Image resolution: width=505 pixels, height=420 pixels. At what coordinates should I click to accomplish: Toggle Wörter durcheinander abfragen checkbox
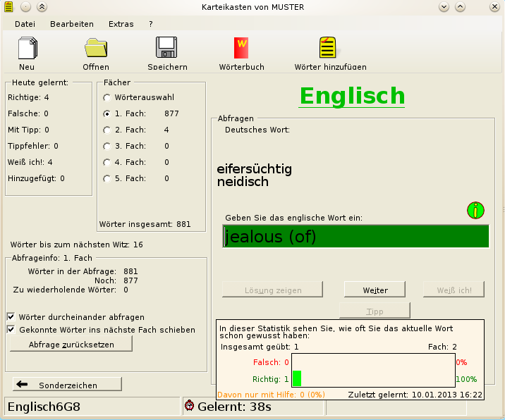tap(11, 316)
